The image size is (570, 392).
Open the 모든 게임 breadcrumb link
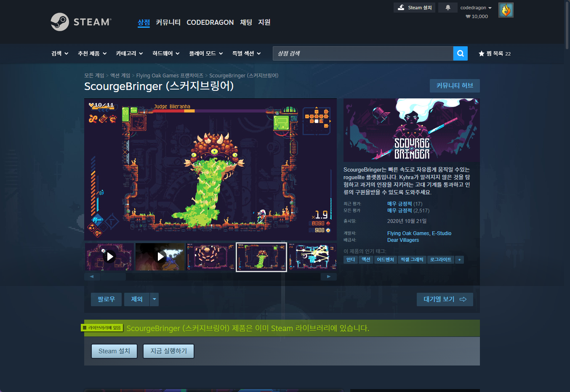94,76
